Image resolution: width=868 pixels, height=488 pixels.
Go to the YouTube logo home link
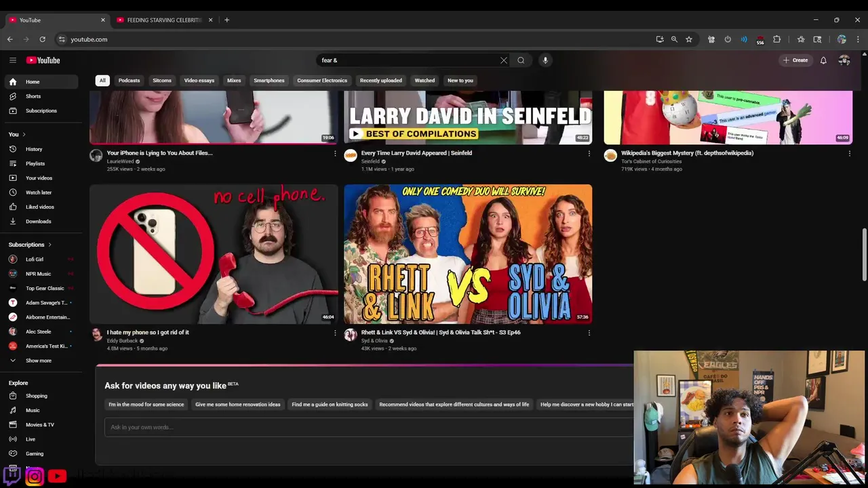click(x=43, y=60)
